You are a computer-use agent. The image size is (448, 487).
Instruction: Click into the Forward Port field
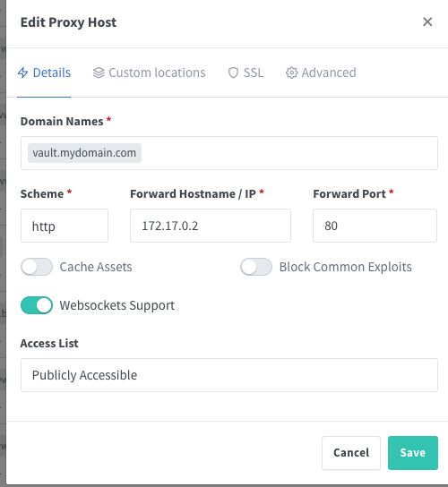pyautogui.click(x=375, y=226)
